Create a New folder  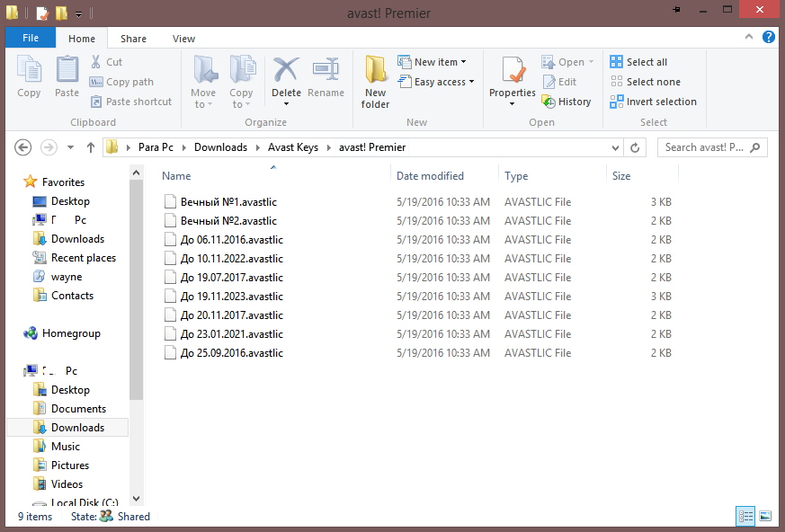[375, 83]
